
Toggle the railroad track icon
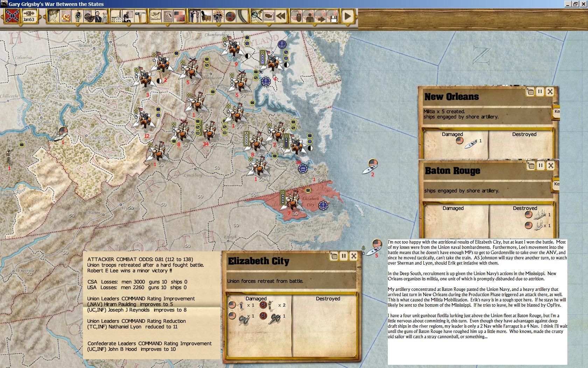242,16
